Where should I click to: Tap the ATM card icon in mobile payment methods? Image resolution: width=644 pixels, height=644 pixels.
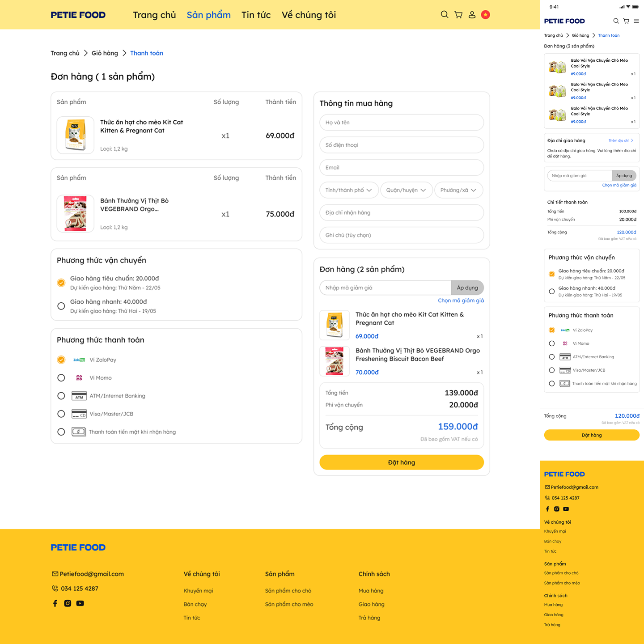pyautogui.click(x=565, y=357)
